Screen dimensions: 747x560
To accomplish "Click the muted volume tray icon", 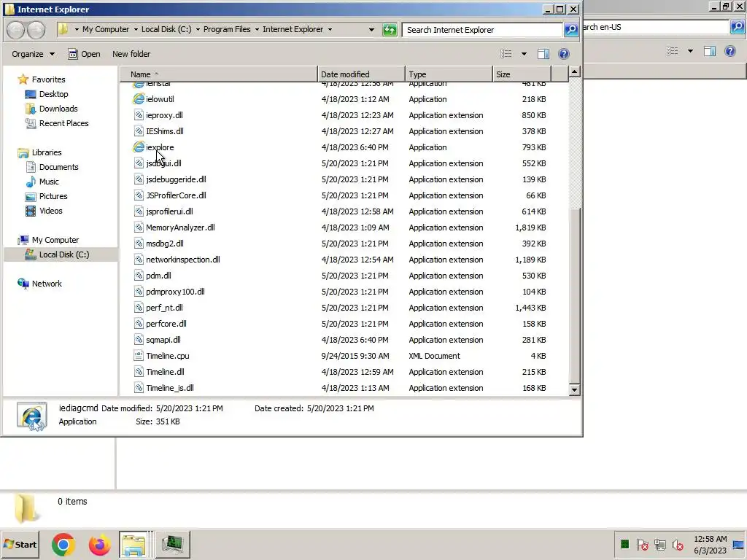I will click(x=678, y=544).
